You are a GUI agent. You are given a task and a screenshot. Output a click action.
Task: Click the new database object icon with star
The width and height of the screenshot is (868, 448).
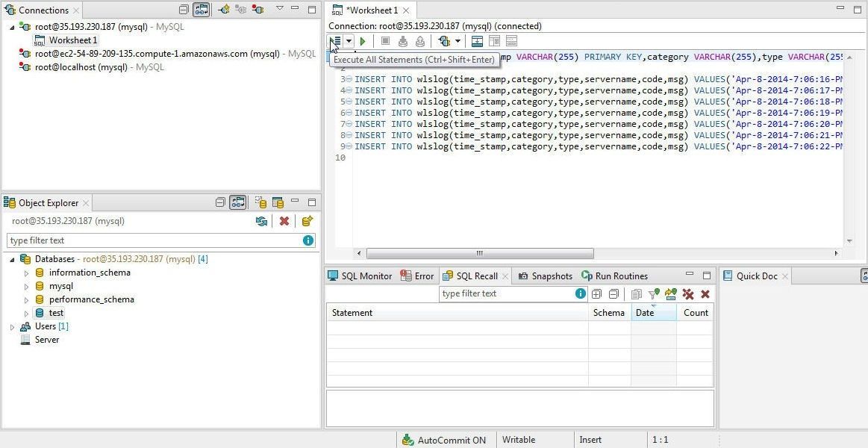[x=307, y=221]
